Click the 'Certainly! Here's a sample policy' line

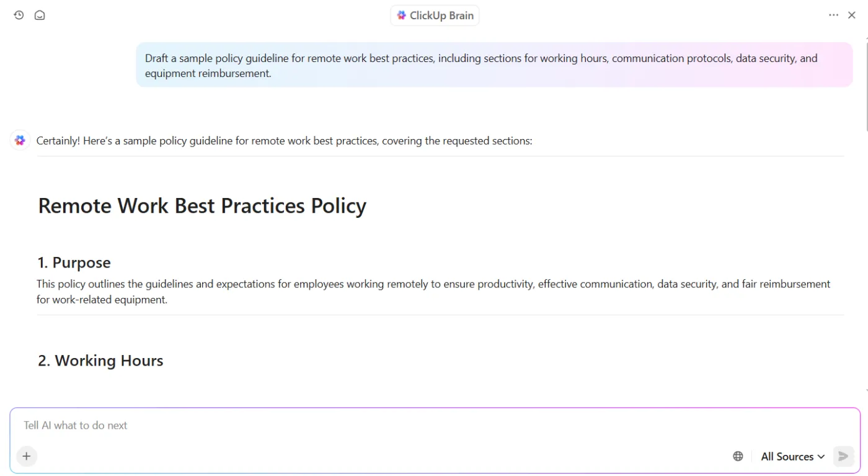pos(284,140)
